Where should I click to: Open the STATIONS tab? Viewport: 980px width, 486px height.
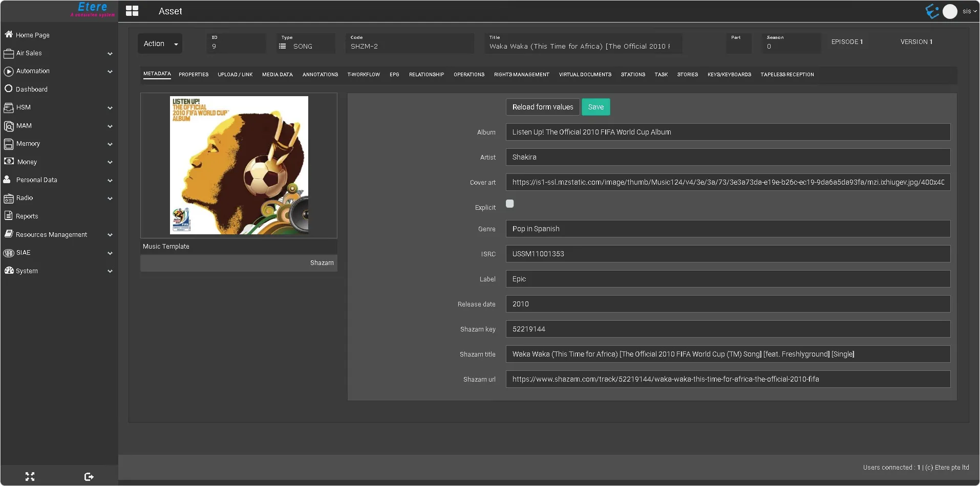coord(633,75)
